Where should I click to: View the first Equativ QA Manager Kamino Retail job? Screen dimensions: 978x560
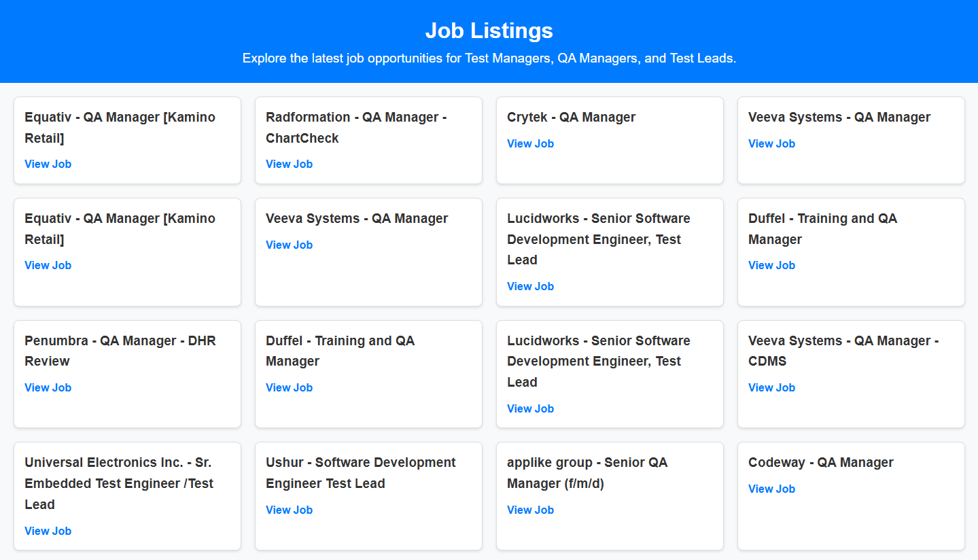48,164
